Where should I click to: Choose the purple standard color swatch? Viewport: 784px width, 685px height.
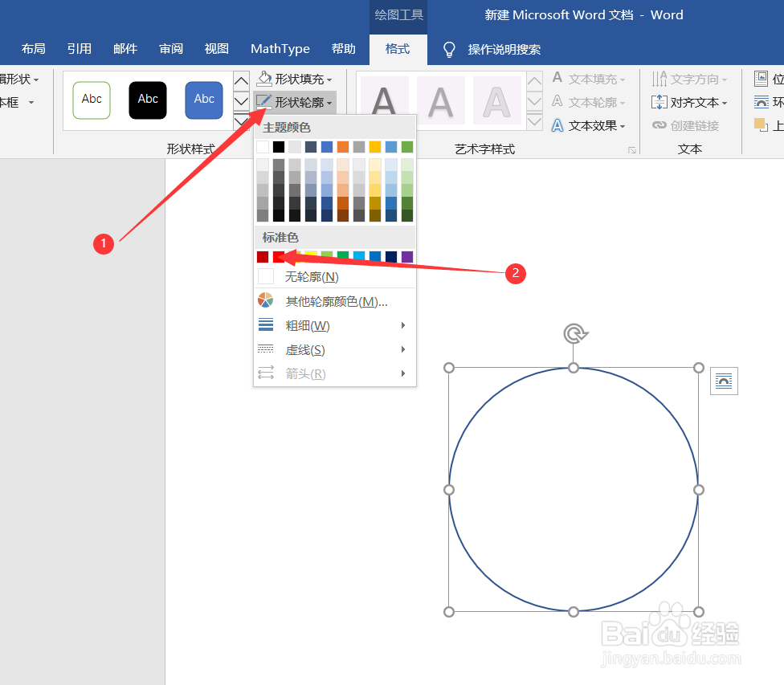407,257
